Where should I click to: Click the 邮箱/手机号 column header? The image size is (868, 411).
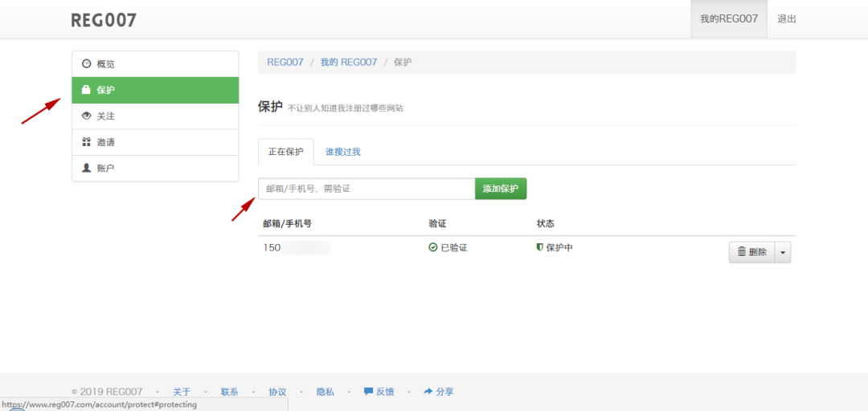pyautogui.click(x=287, y=223)
